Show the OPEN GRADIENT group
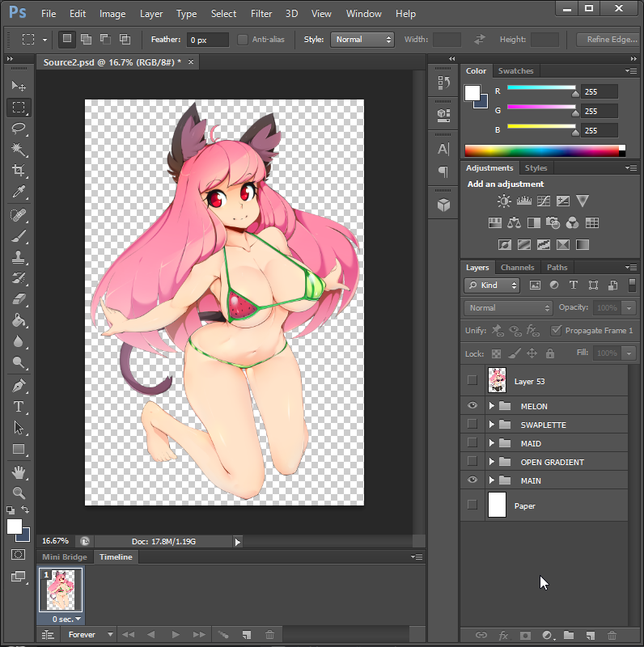The height and width of the screenshot is (647, 644). pos(472,461)
